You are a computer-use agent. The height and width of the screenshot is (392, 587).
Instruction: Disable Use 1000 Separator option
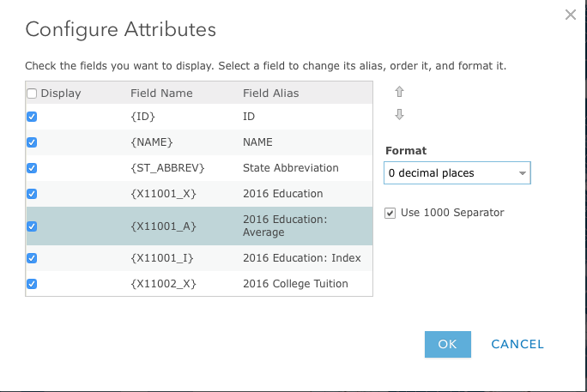tap(391, 213)
